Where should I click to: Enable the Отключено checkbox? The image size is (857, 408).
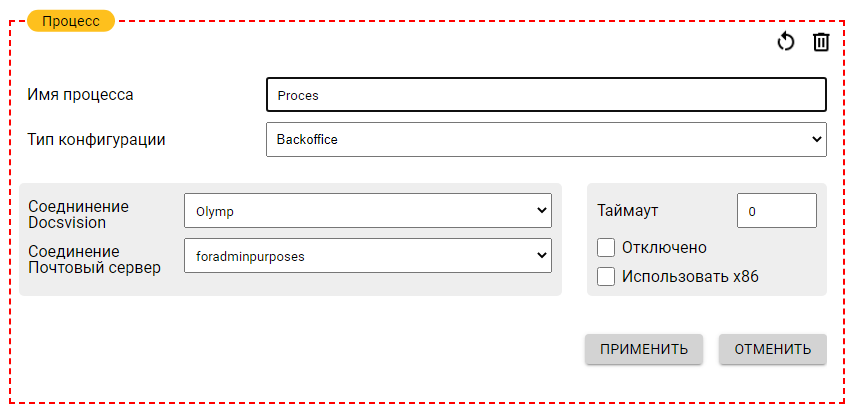point(605,248)
